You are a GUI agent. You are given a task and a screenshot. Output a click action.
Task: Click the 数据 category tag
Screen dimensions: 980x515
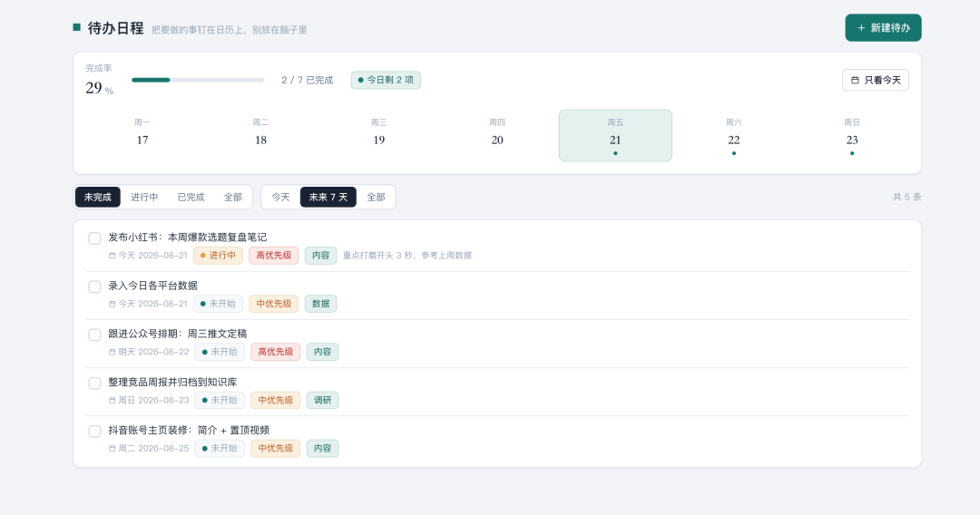(x=320, y=304)
